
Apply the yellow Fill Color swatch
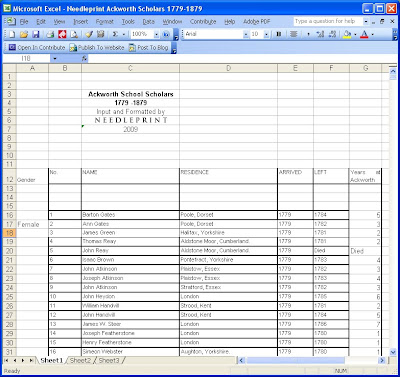click(x=347, y=34)
